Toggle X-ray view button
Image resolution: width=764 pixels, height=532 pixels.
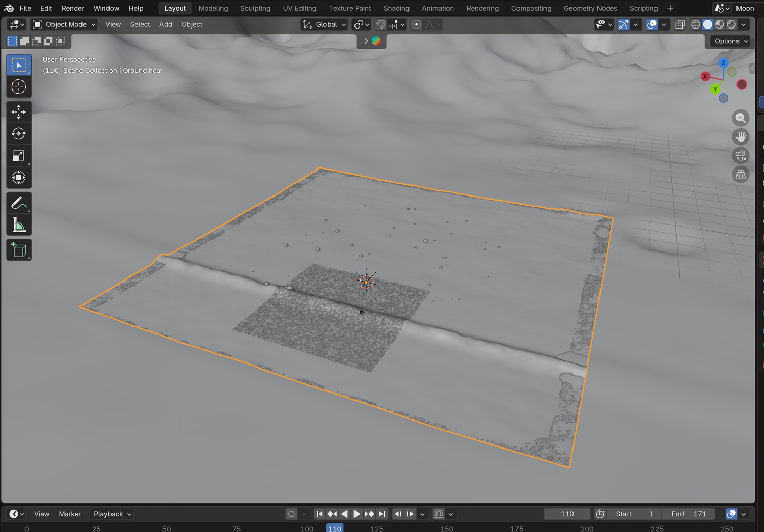pos(679,24)
